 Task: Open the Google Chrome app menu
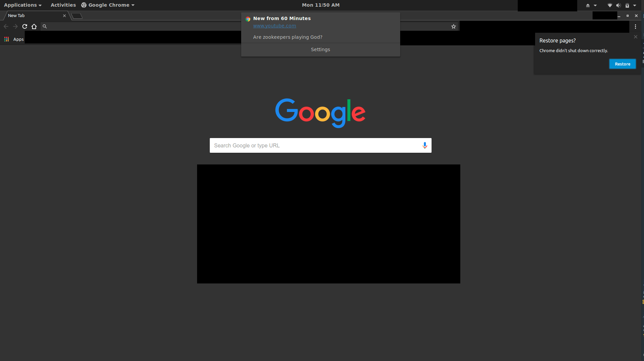coord(108,5)
